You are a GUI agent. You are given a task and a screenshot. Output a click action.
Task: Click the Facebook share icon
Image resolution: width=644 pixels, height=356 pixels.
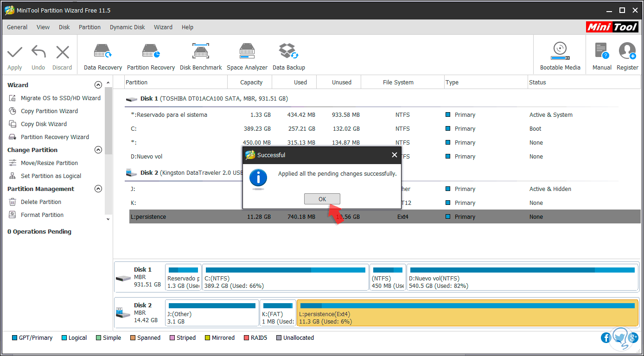tap(606, 338)
